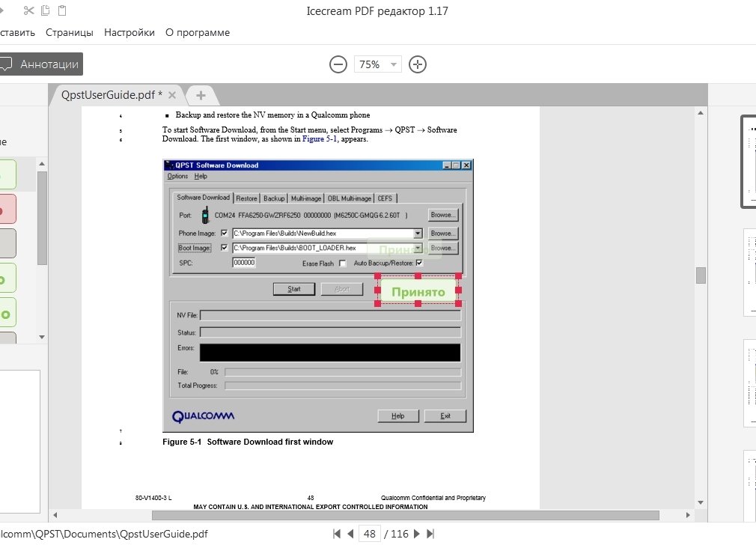Follow the Figure 5-1 link in the paragraph
Screen dimensions: 756x545
point(320,139)
